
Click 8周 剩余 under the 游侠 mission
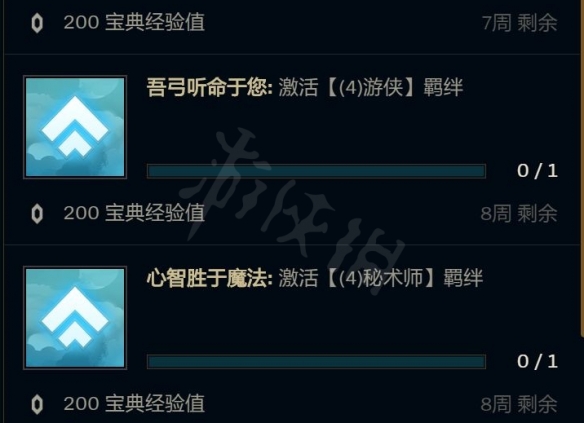click(x=519, y=214)
